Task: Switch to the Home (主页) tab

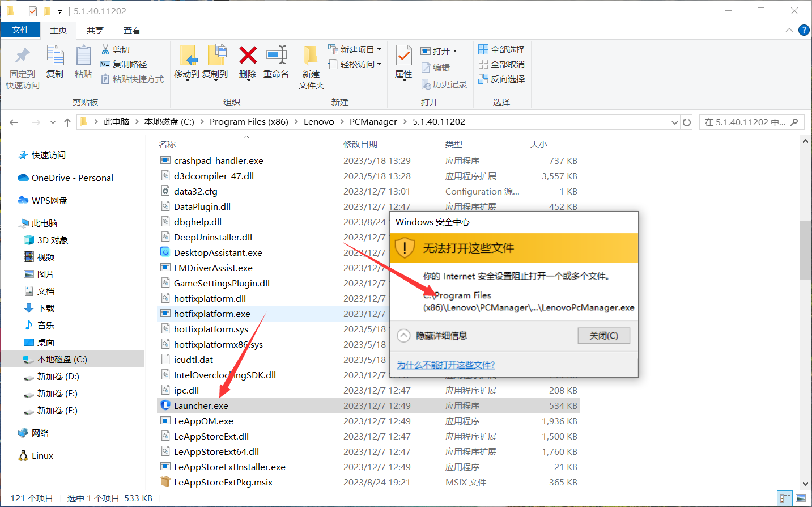Action: click(x=58, y=30)
